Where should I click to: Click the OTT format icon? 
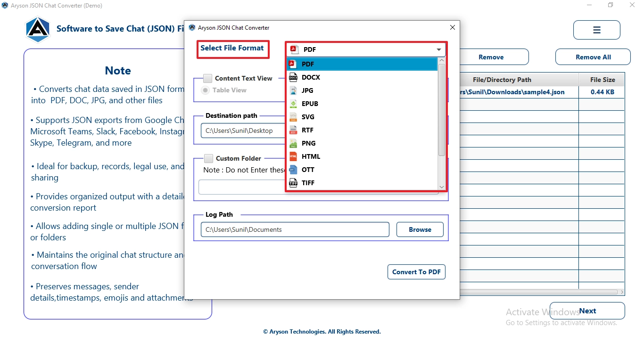[293, 170]
